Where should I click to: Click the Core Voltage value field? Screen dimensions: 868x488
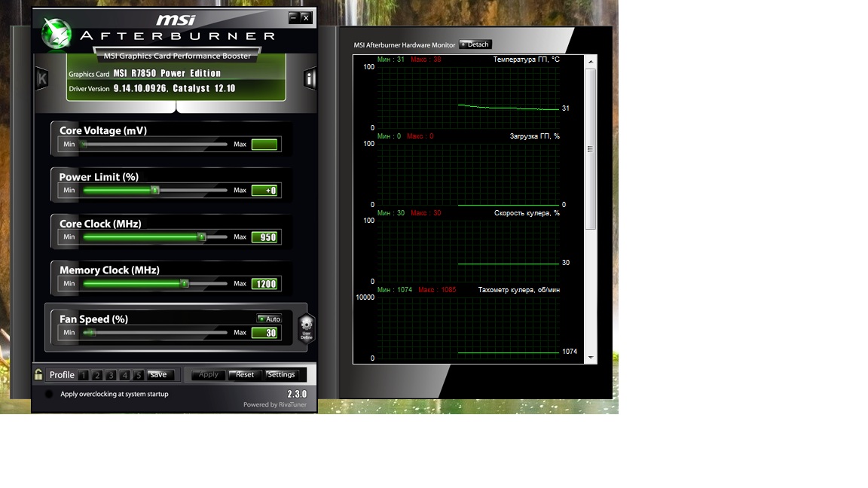click(264, 145)
